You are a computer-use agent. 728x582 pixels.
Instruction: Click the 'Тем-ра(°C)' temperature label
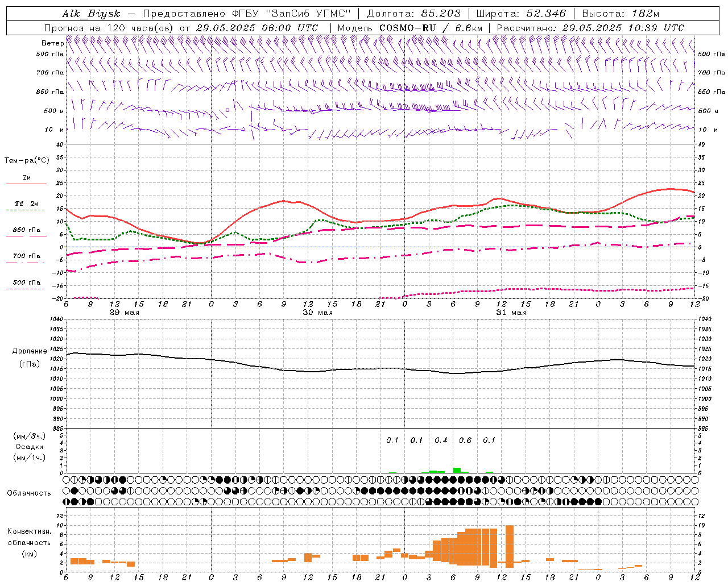(x=27, y=161)
